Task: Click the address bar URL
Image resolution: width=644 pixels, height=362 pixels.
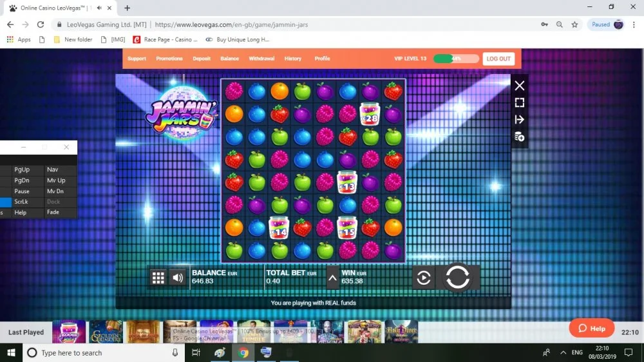Action: click(x=231, y=24)
